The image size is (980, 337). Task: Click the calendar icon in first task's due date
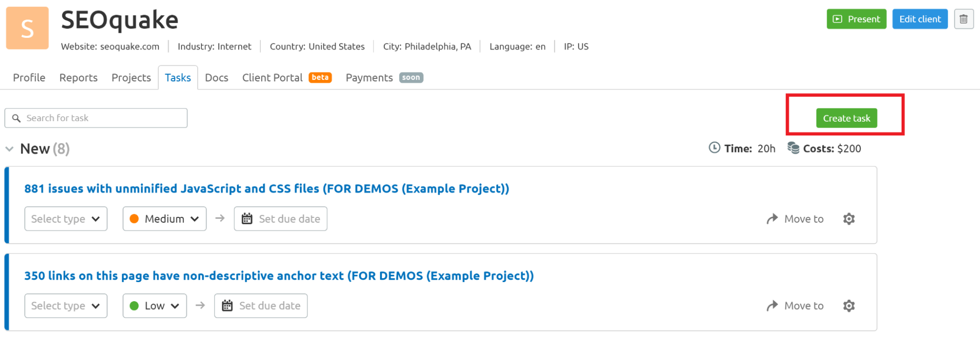247,219
